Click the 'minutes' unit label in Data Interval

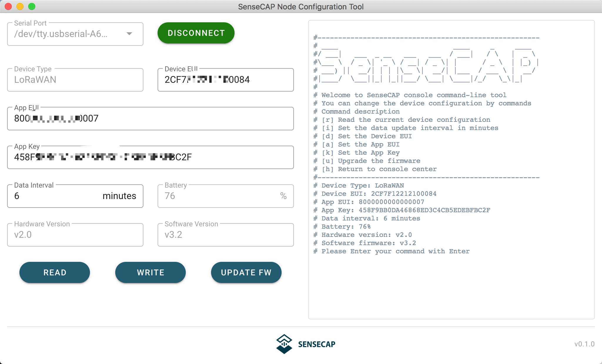click(119, 196)
